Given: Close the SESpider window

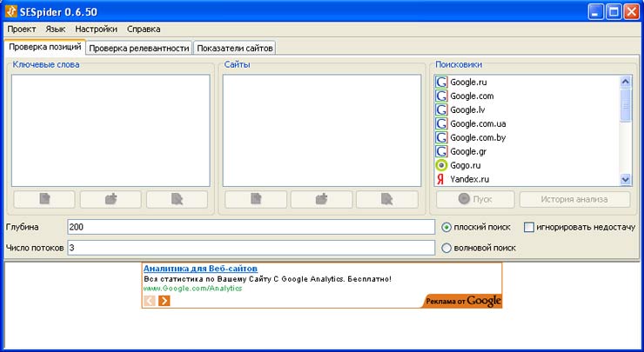Looking at the screenshot, I should (631, 11).
